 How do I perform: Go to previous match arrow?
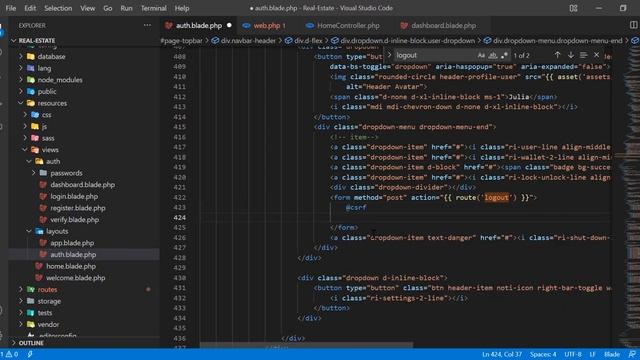[x=557, y=55]
